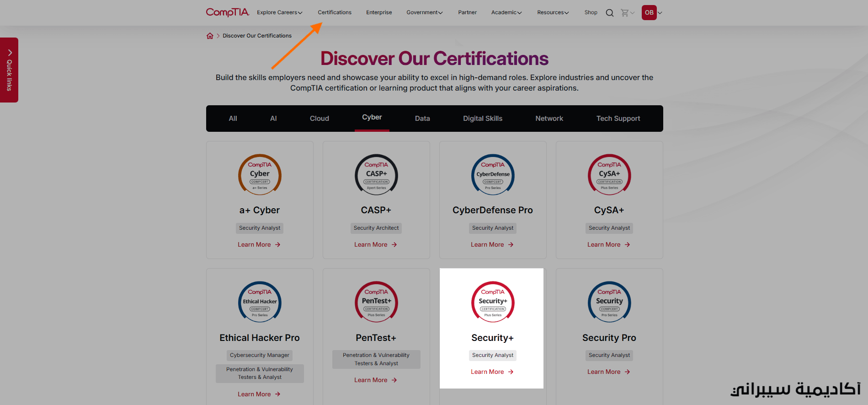The image size is (868, 405).
Task: Click the CompTIA logo
Action: (227, 12)
